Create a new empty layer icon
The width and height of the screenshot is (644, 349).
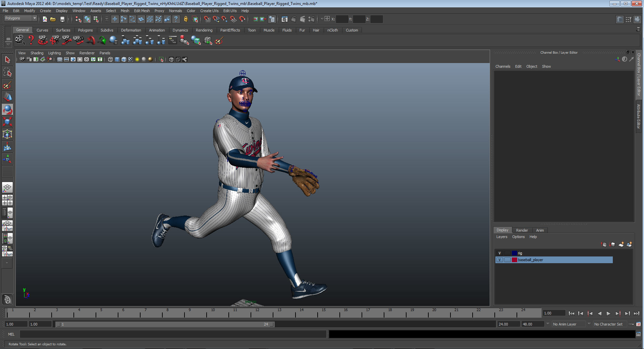(621, 244)
